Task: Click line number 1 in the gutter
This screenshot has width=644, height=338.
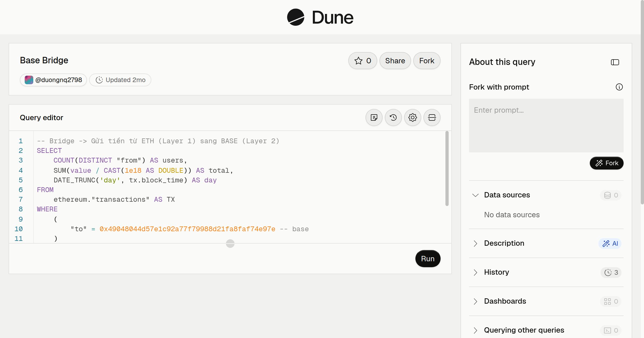Action: (x=21, y=141)
